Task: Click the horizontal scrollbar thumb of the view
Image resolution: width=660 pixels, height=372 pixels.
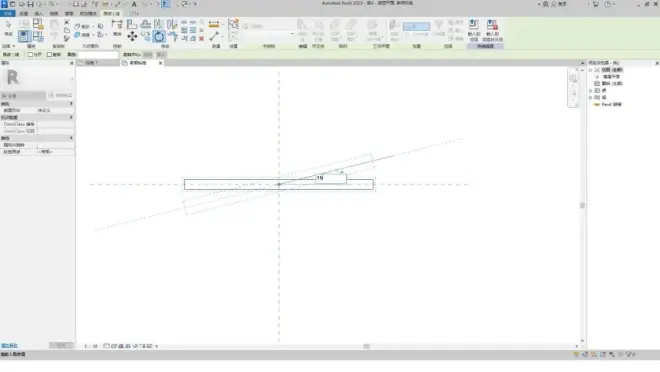Action: tap(367, 346)
